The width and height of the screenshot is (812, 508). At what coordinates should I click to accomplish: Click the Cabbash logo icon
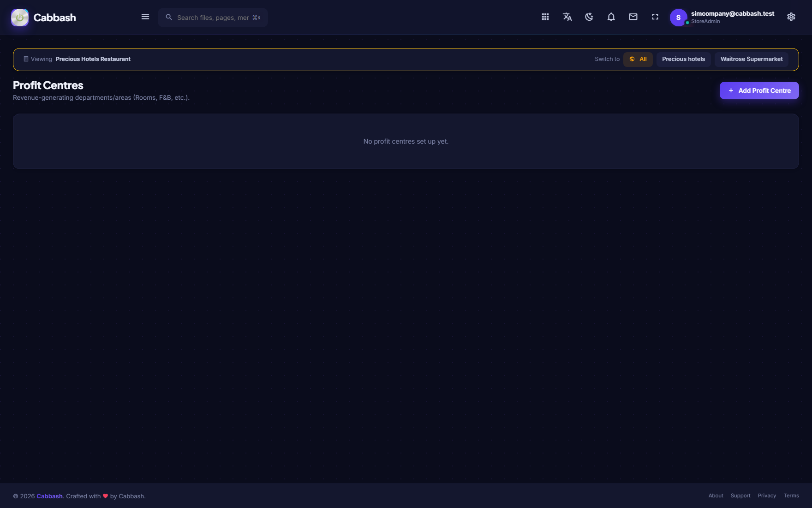click(x=20, y=18)
